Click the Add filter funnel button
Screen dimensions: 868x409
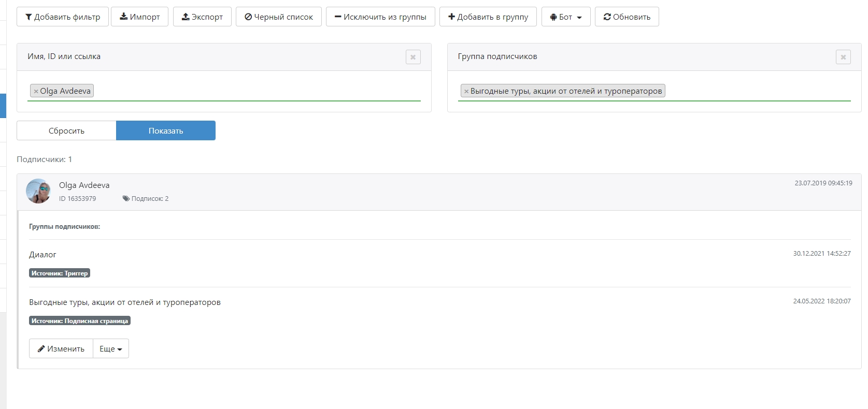[63, 17]
